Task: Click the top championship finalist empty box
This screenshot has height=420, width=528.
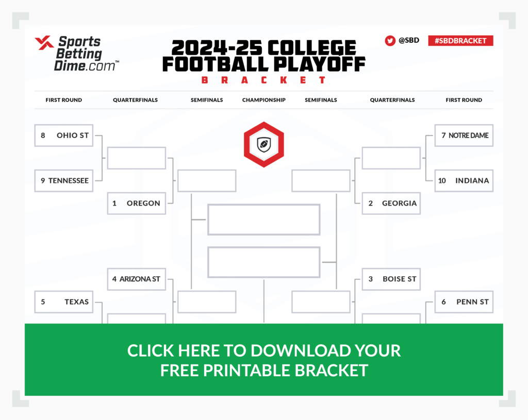Action: click(x=263, y=220)
